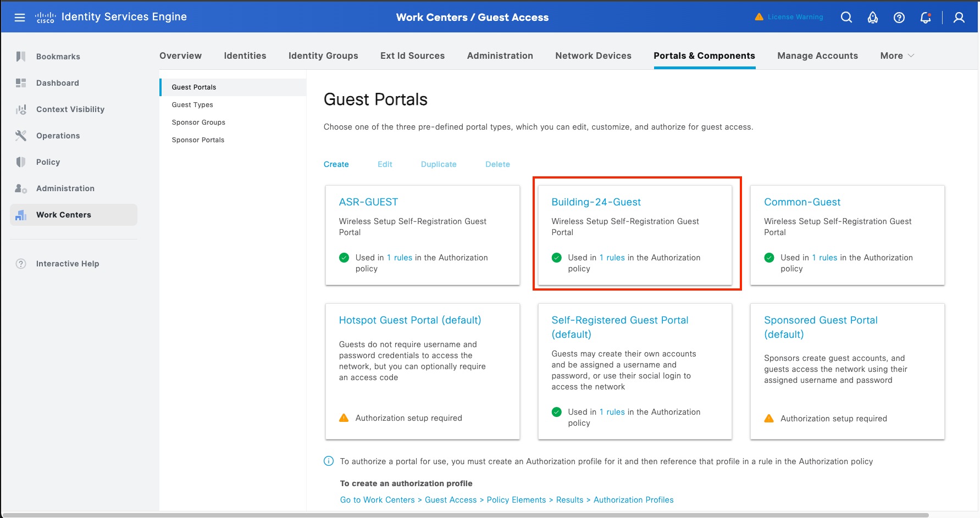The height and width of the screenshot is (518, 980).
Task: Select Guest Portals in side list
Action: click(x=233, y=87)
